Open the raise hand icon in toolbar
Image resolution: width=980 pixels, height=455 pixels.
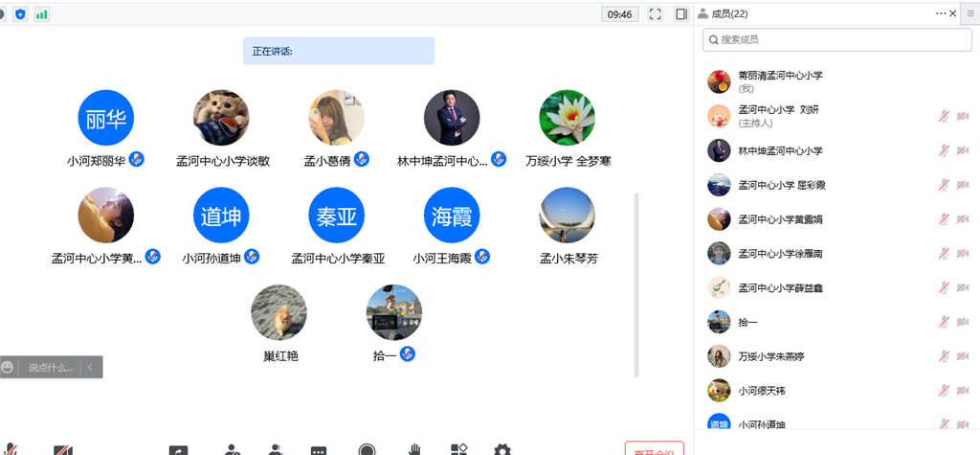coord(414,449)
